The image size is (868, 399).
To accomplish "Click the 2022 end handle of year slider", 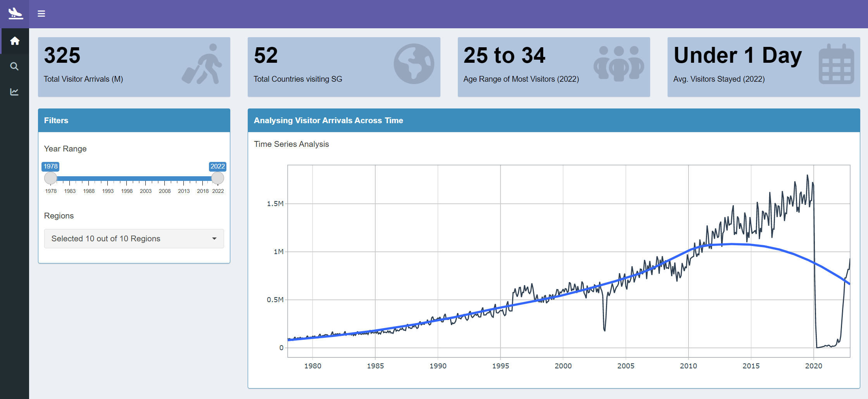I will click(x=217, y=178).
